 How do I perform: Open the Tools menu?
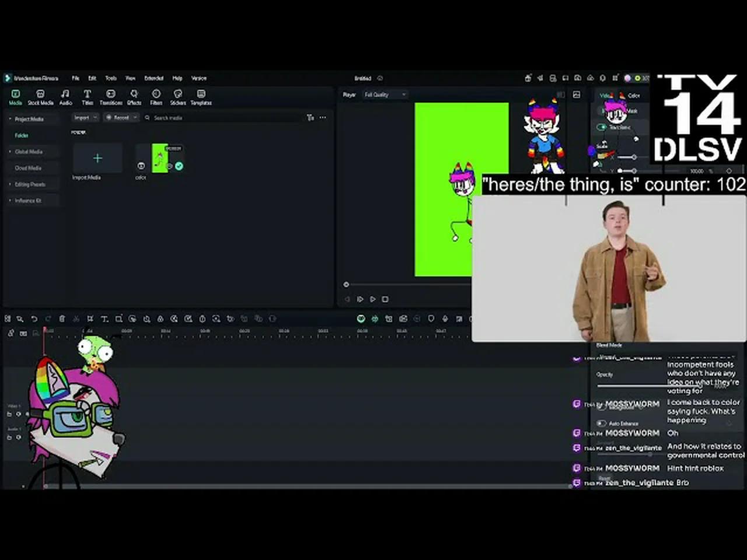(111, 78)
